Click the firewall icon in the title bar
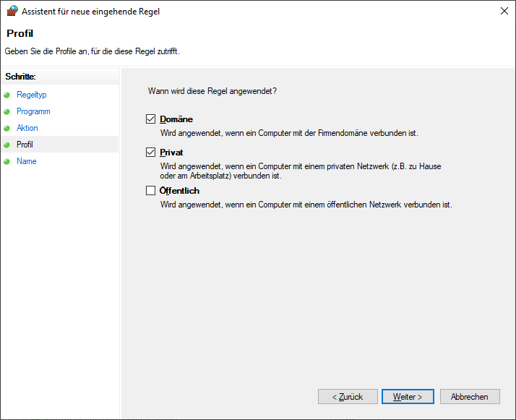The height and width of the screenshot is (420, 516). click(x=12, y=12)
